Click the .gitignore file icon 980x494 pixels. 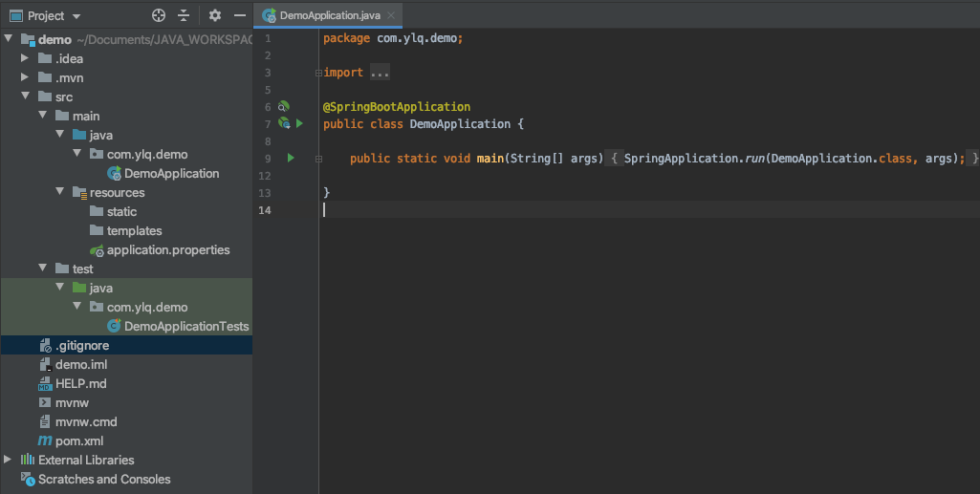click(x=45, y=345)
